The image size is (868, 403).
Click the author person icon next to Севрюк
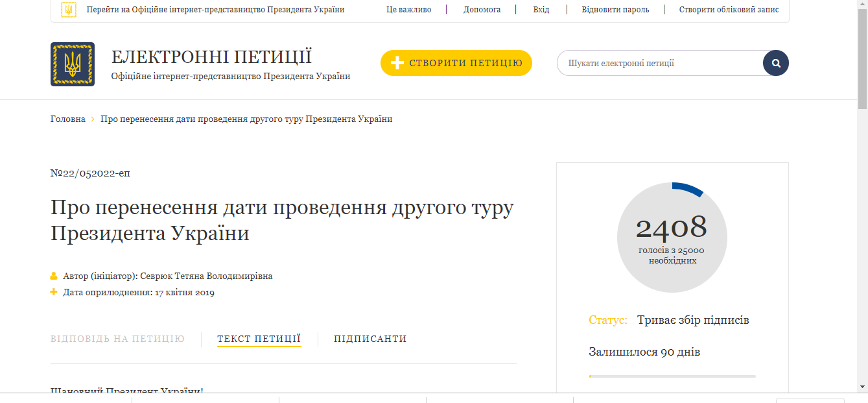53,275
